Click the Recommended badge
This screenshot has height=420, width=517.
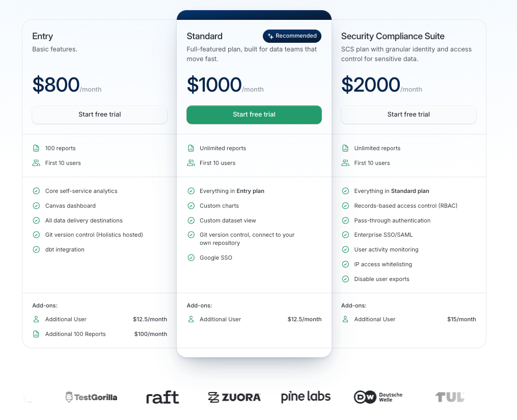coord(292,36)
